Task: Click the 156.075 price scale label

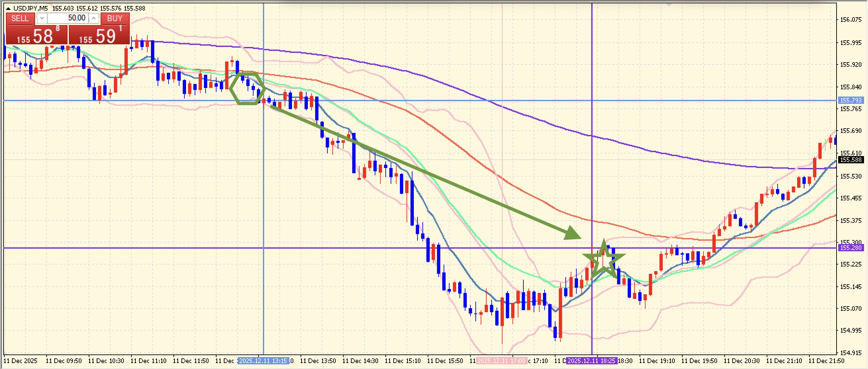Action: pyautogui.click(x=850, y=20)
